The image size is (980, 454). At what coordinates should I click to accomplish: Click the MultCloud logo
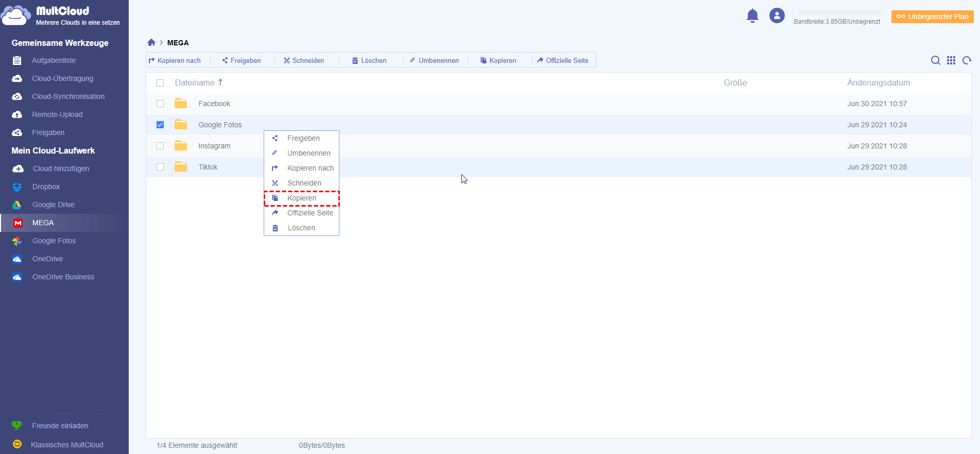[x=61, y=15]
